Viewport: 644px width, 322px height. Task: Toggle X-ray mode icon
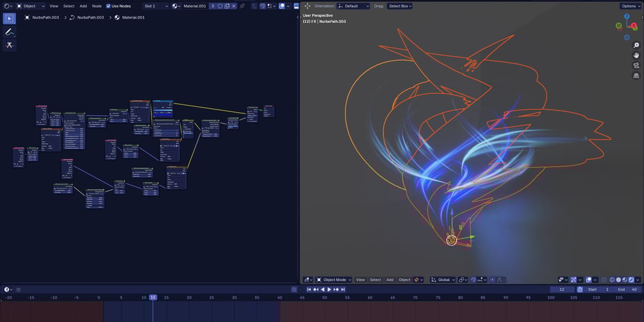(x=604, y=280)
